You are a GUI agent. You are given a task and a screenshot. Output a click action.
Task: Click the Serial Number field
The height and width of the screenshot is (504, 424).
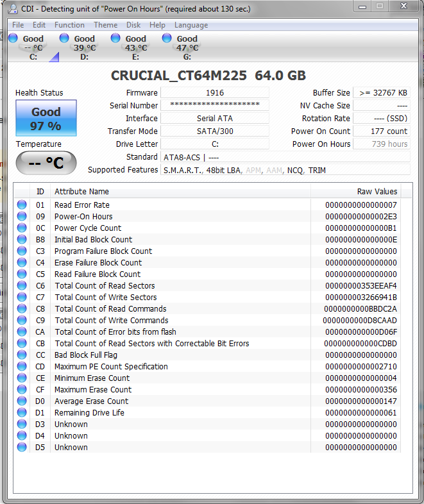click(214, 106)
